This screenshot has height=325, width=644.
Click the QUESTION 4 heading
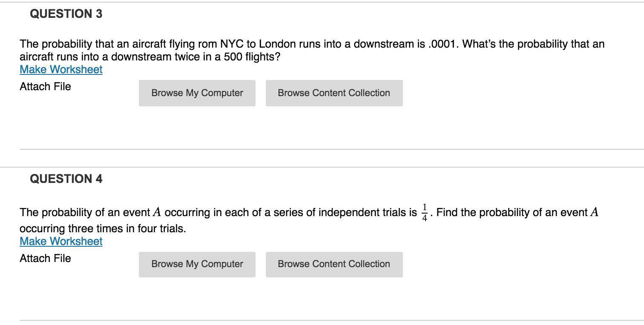coord(66,179)
